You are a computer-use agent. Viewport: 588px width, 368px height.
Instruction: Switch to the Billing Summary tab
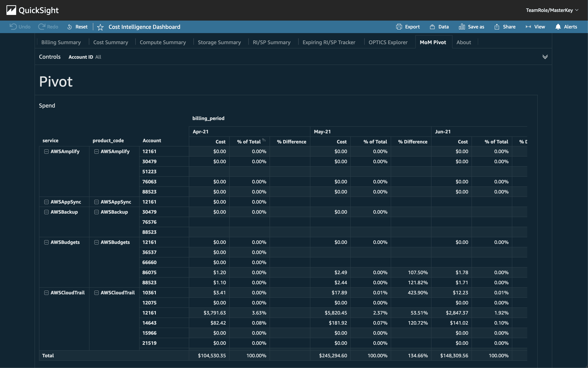[61, 42]
